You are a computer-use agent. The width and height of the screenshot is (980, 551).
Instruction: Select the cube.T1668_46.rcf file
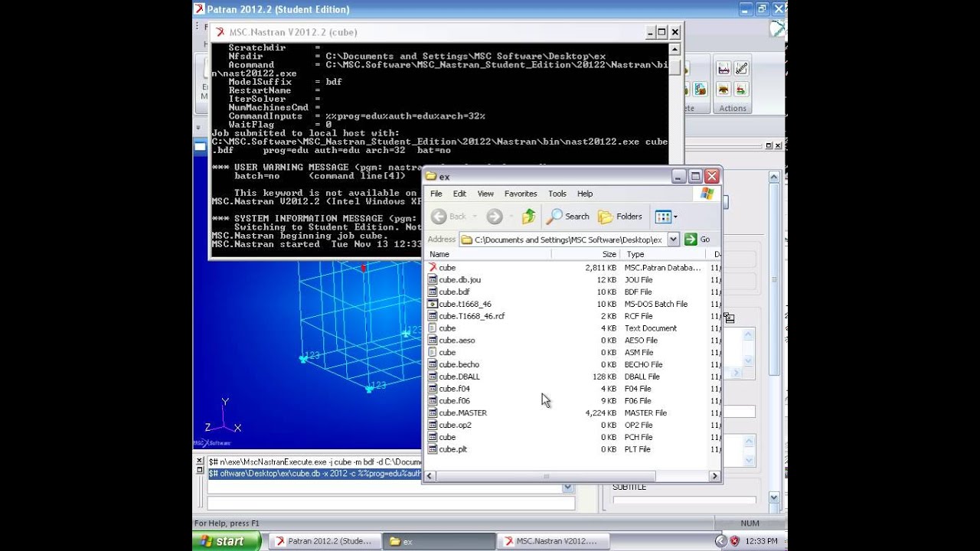pyautogui.click(x=472, y=316)
